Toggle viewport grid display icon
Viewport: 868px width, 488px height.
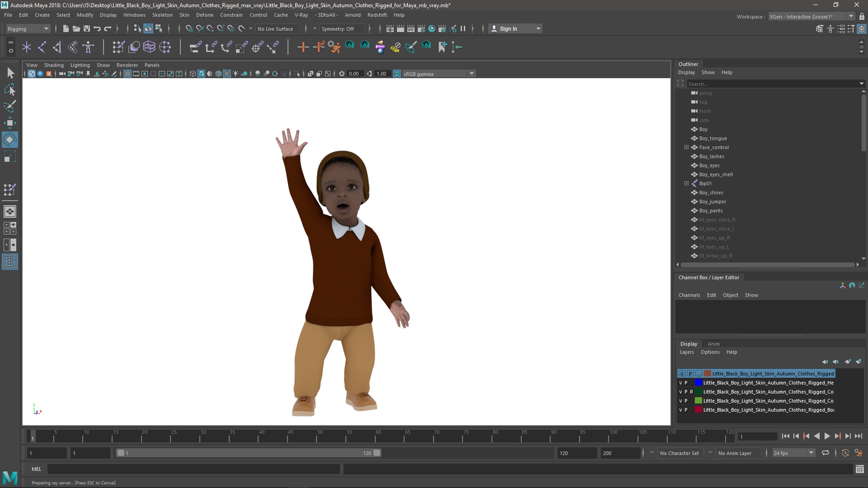[127, 74]
